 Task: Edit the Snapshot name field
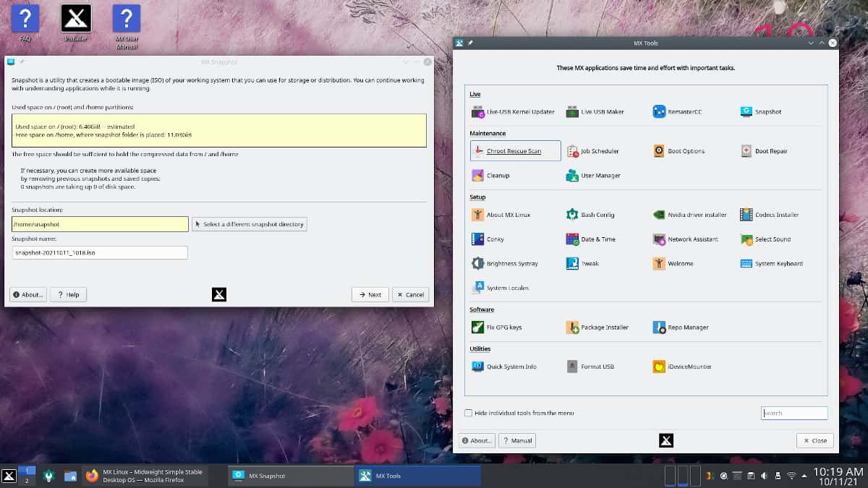coord(100,252)
